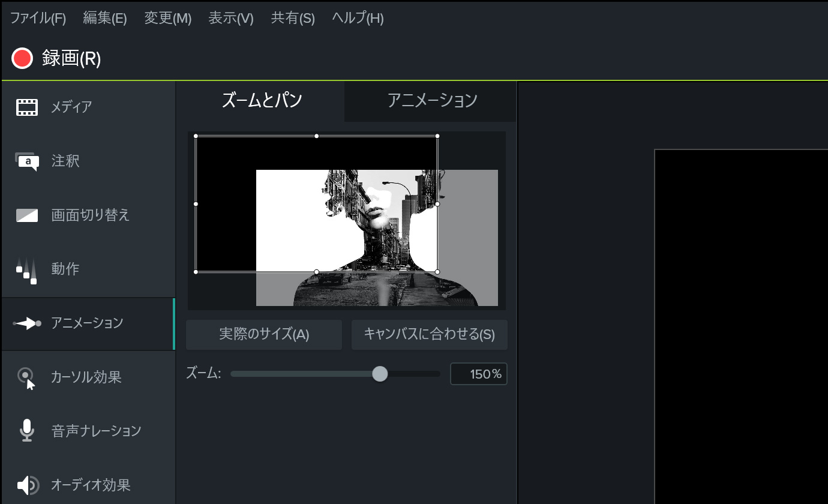
Task: Select the 注釈 callout icon
Action: point(26,161)
